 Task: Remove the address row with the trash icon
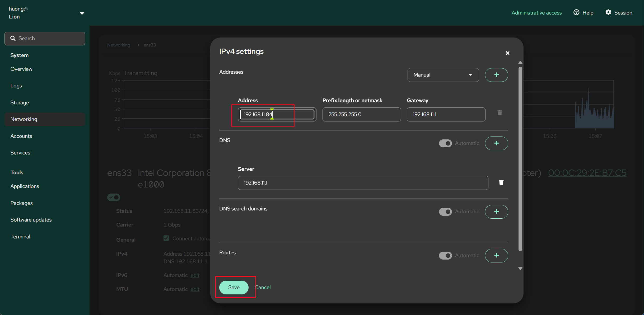[x=500, y=113]
